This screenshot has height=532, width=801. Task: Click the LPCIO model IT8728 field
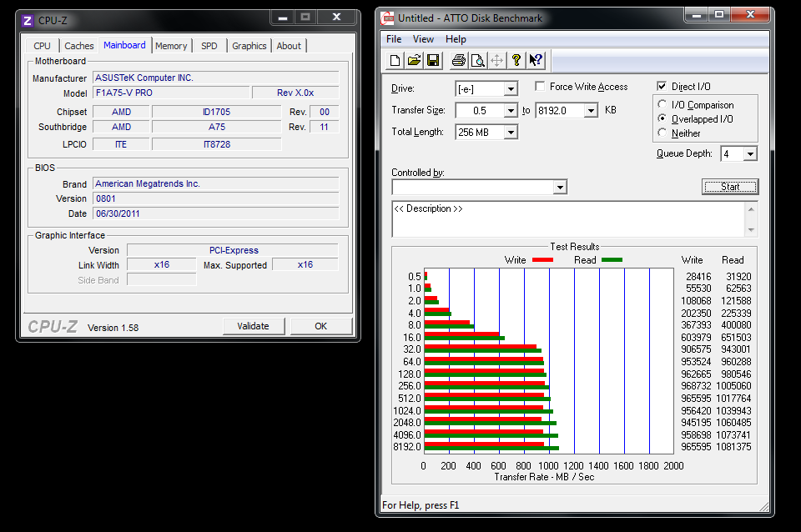pyautogui.click(x=217, y=144)
